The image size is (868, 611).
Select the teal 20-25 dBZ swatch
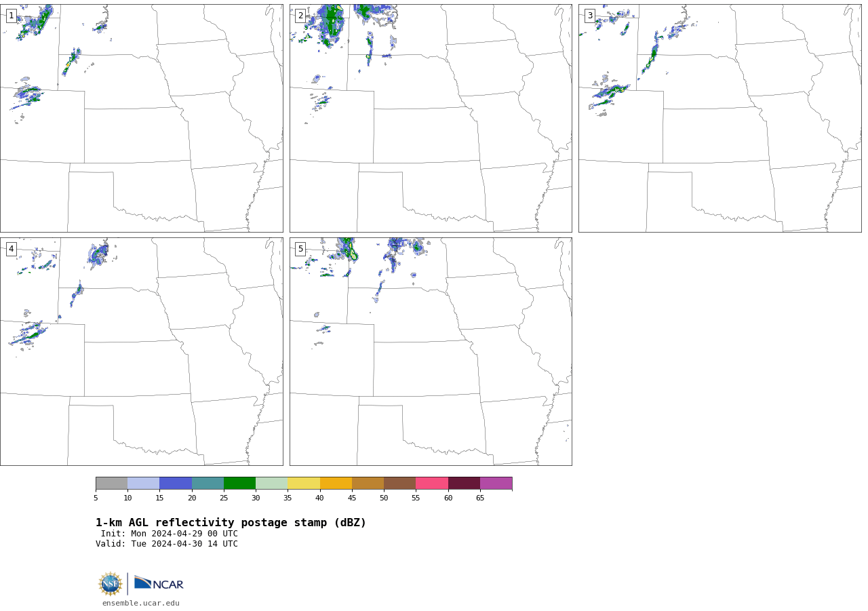pos(208,484)
